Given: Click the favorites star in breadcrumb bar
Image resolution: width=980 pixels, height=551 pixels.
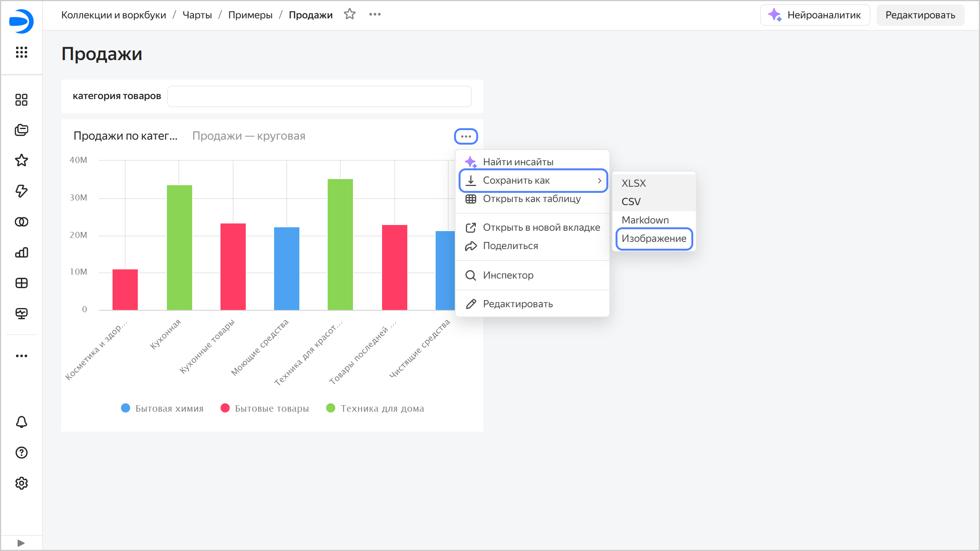Looking at the screenshot, I should [x=350, y=15].
